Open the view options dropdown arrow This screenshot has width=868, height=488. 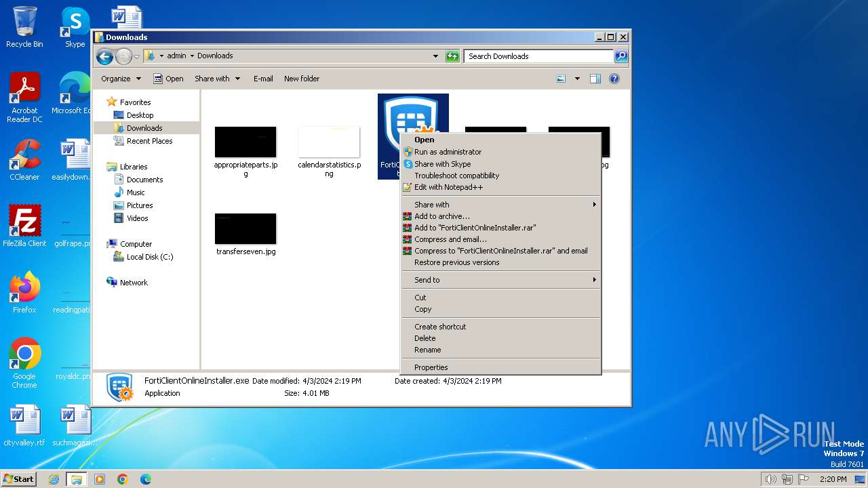click(x=577, y=79)
